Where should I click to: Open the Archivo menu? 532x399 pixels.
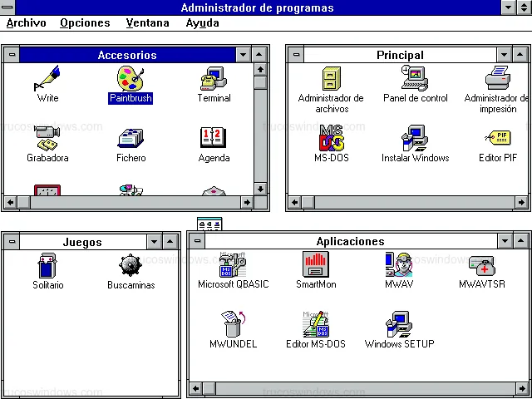26,23
